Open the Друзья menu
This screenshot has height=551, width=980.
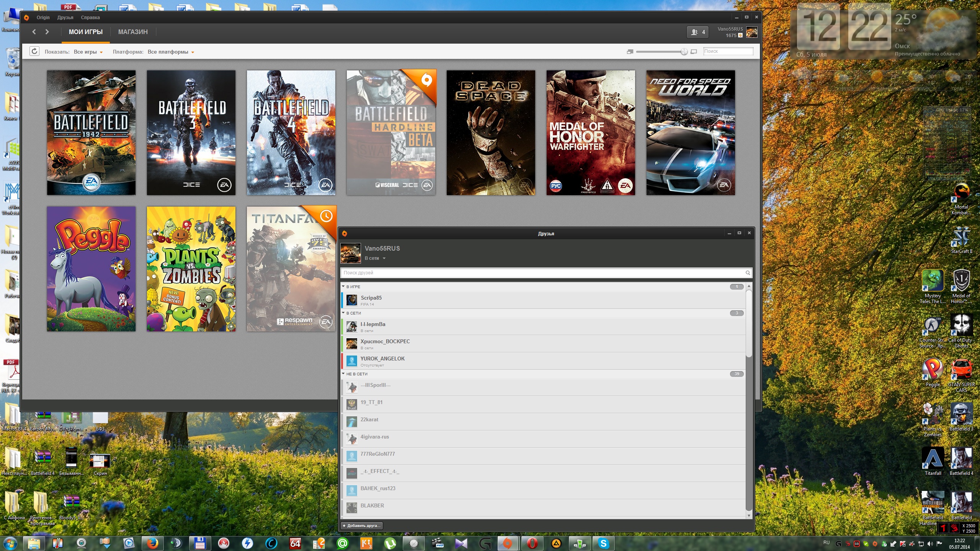point(65,18)
